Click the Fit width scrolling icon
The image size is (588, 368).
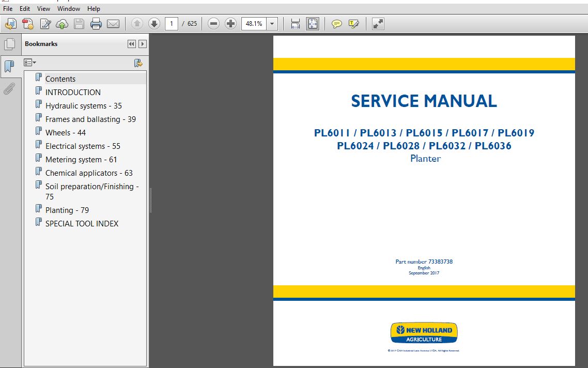[x=296, y=24]
